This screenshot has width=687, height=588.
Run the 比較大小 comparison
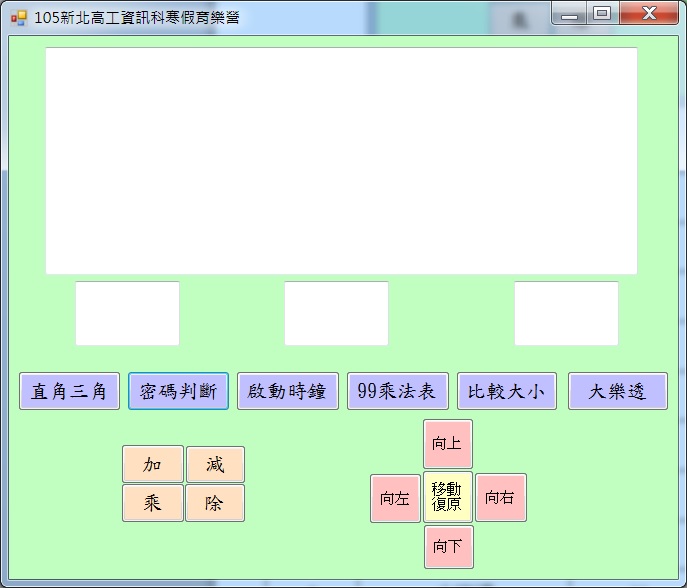[507, 391]
